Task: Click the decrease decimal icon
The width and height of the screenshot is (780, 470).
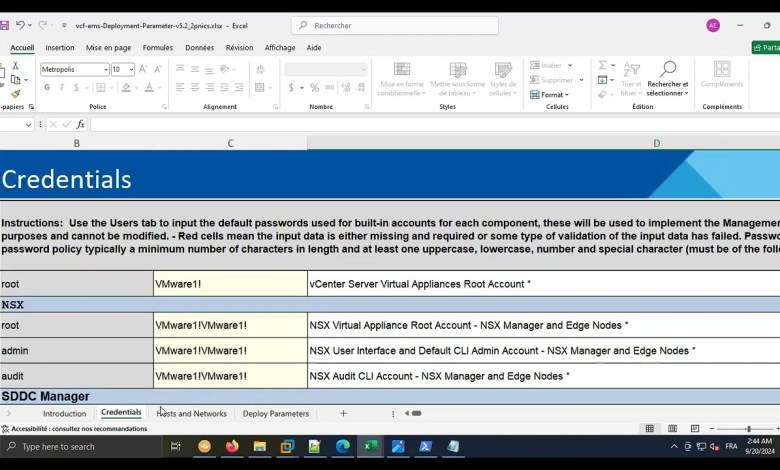Action: (361, 88)
